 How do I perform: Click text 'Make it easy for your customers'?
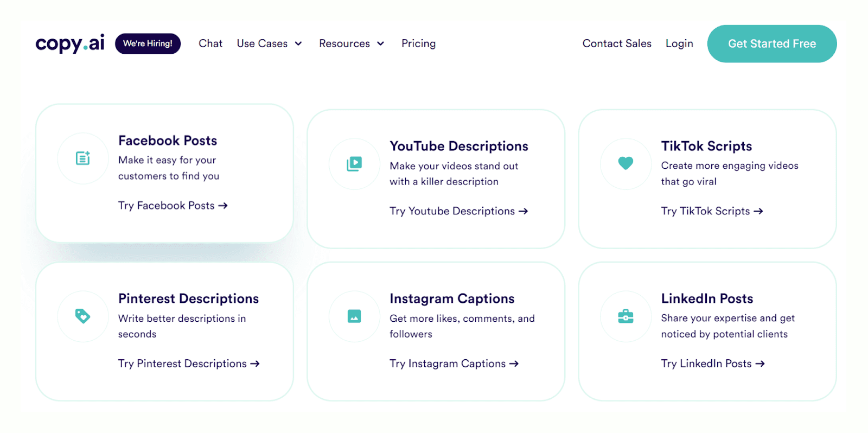(169, 168)
